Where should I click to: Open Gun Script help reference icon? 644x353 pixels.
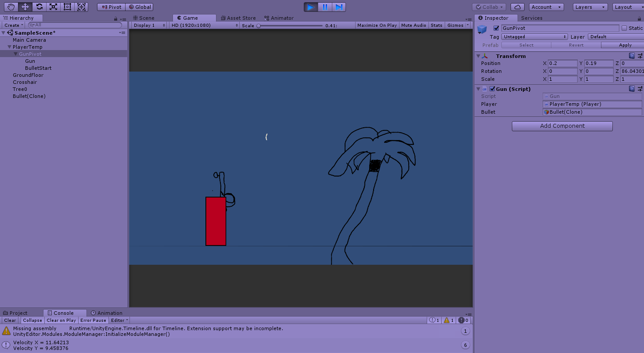[632, 89]
